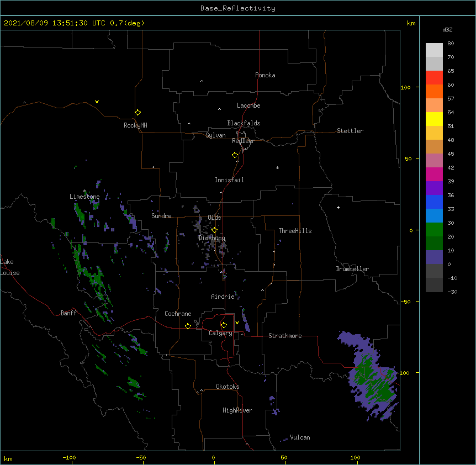Click the Okotoks town label
The image size is (476, 465).
[228, 387]
